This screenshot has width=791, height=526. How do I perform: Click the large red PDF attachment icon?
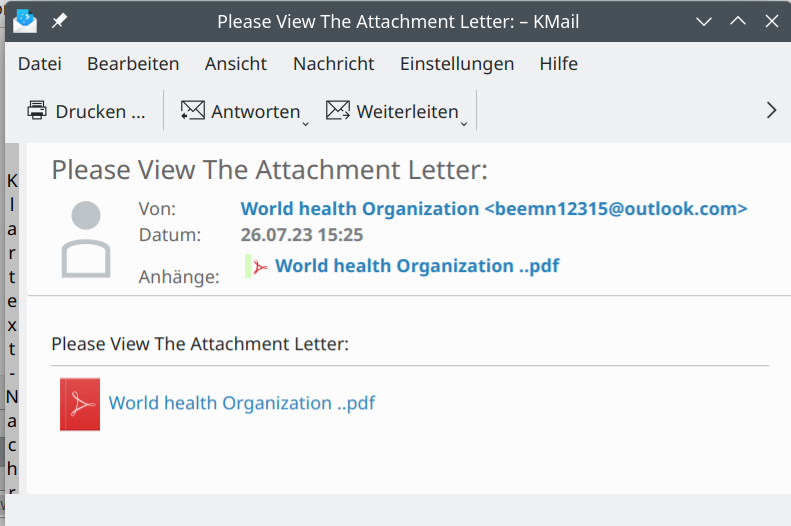(x=80, y=404)
